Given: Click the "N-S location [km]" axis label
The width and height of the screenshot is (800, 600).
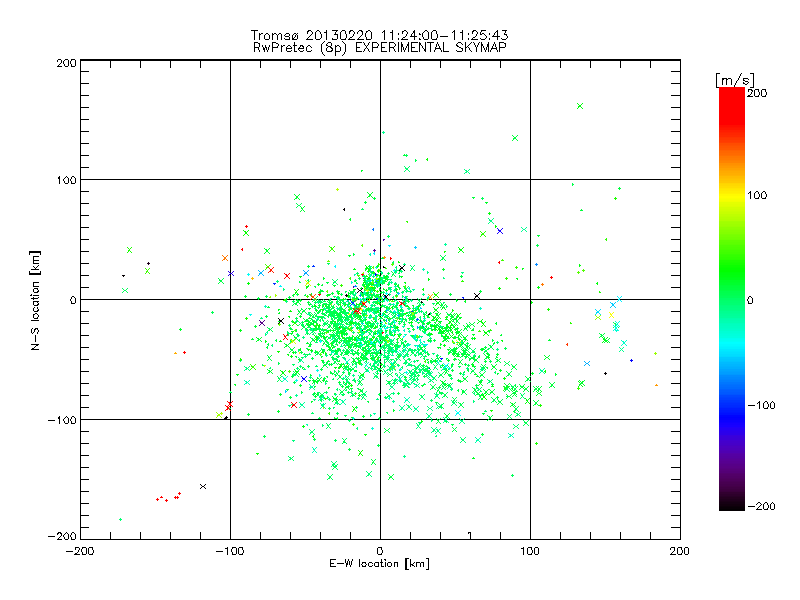Looking at the screenshot, I should click(x=35, y=300).
